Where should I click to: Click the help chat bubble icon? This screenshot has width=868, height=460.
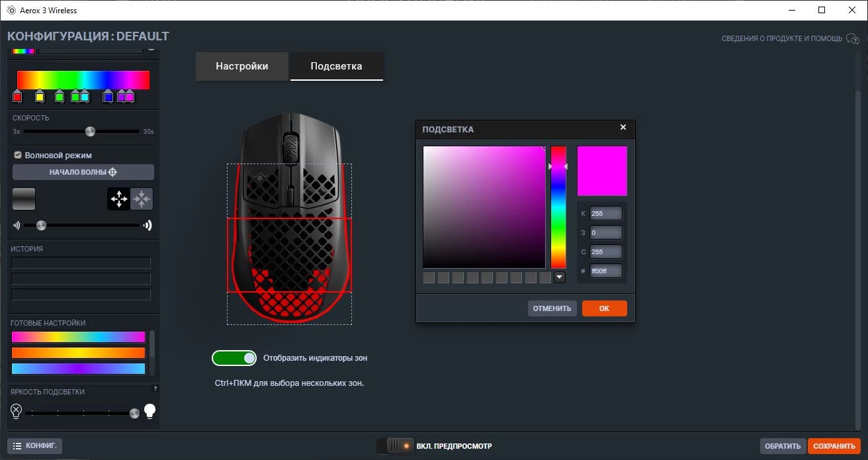(852, 38)
